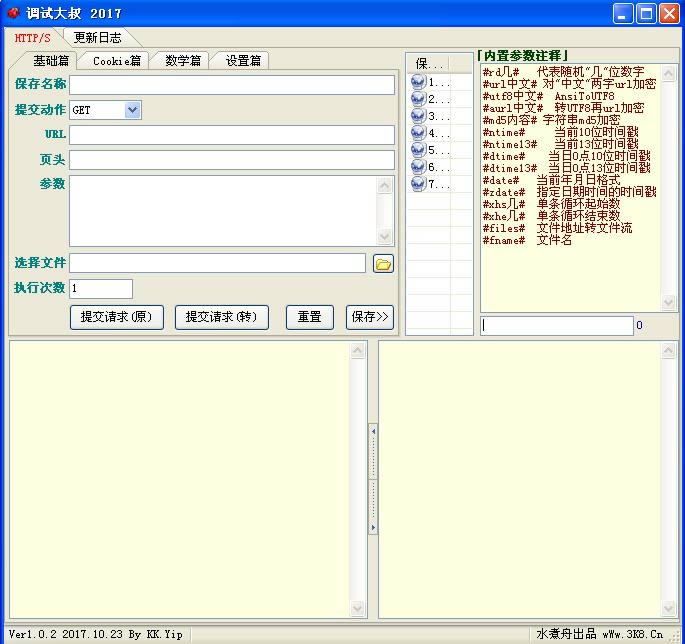Select saved item icon in row 1
Image resolution: width=685 pixels, height=644 pixels.
418,82
